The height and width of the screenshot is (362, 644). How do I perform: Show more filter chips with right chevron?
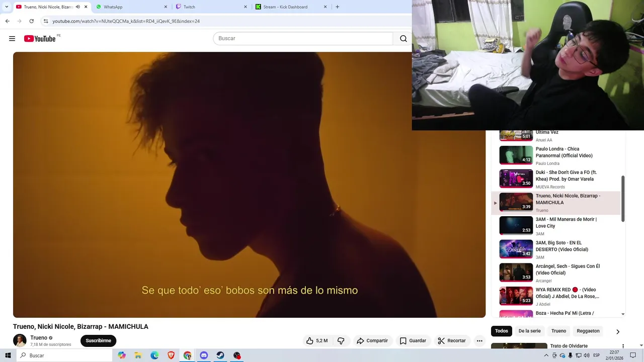(x=618, y=331)
